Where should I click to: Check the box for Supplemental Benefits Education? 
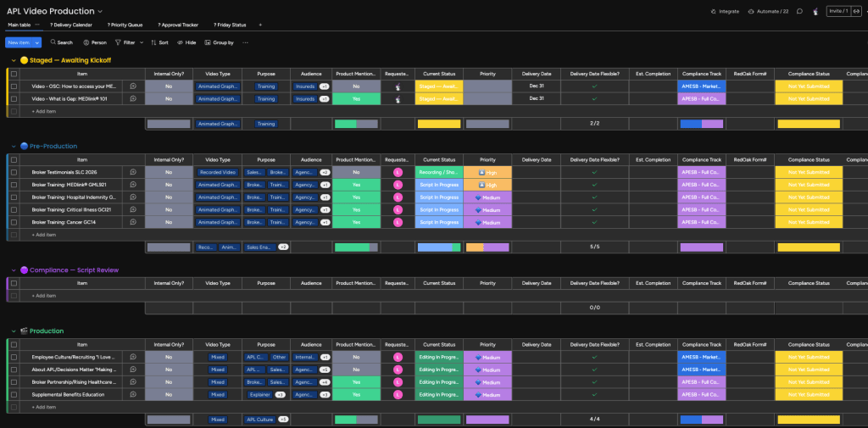coord(14,395)
